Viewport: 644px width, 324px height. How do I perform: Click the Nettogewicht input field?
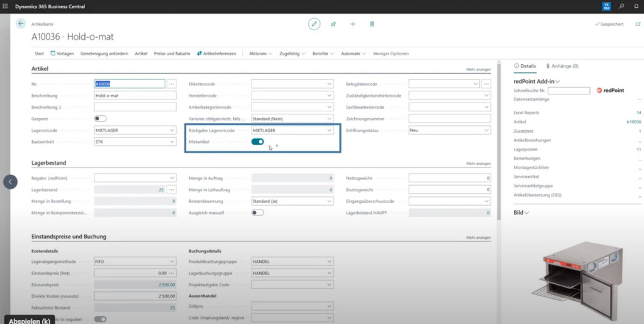pos(450,178)
